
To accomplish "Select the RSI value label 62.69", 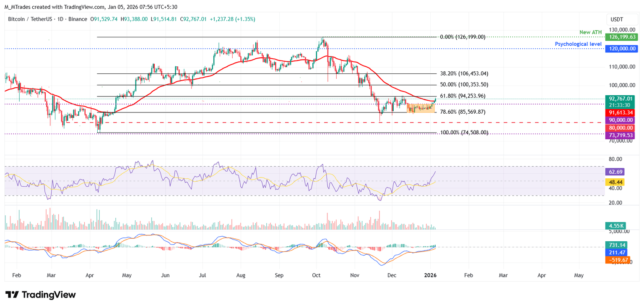I will click(615, 172).
